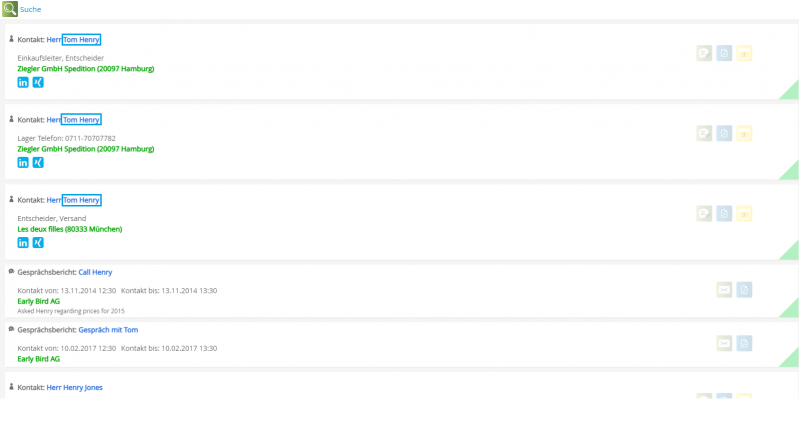Open Xing profile for the Einkaufsleiter contact
This screenshot has width=799, height=421.
pyautogui.click(x=38, y=82)
